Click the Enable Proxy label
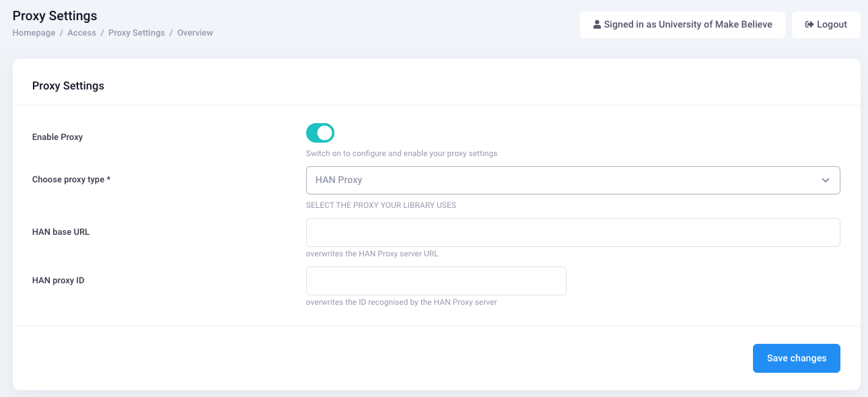 point(57,137)
